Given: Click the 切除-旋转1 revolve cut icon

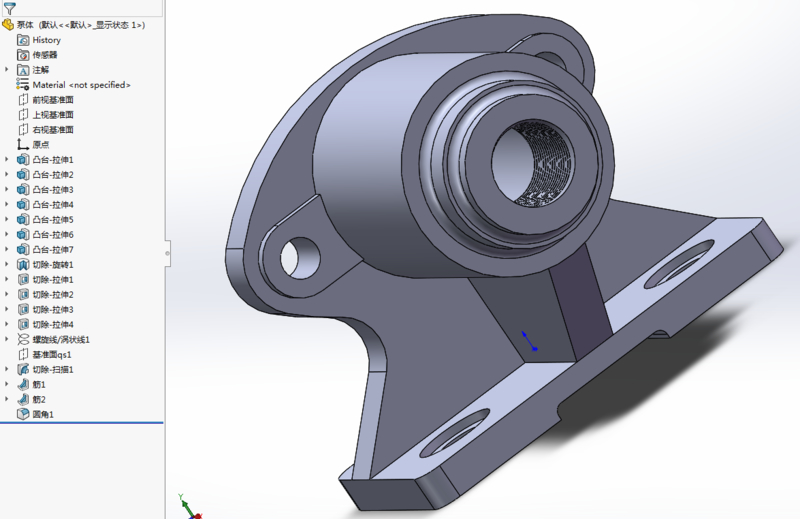Looking at the screenshot, I should pos(23,265).
